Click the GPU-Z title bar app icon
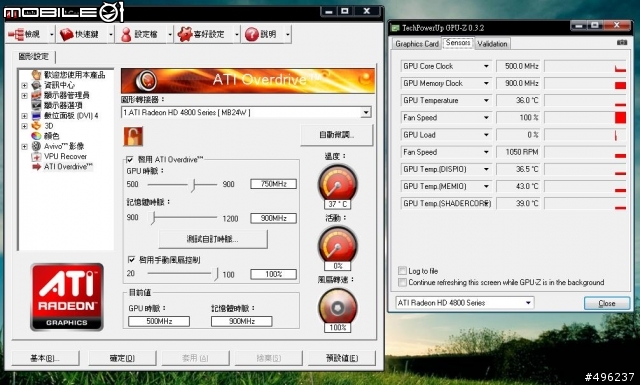Viewport: 640px width, 385px height. 395,28
